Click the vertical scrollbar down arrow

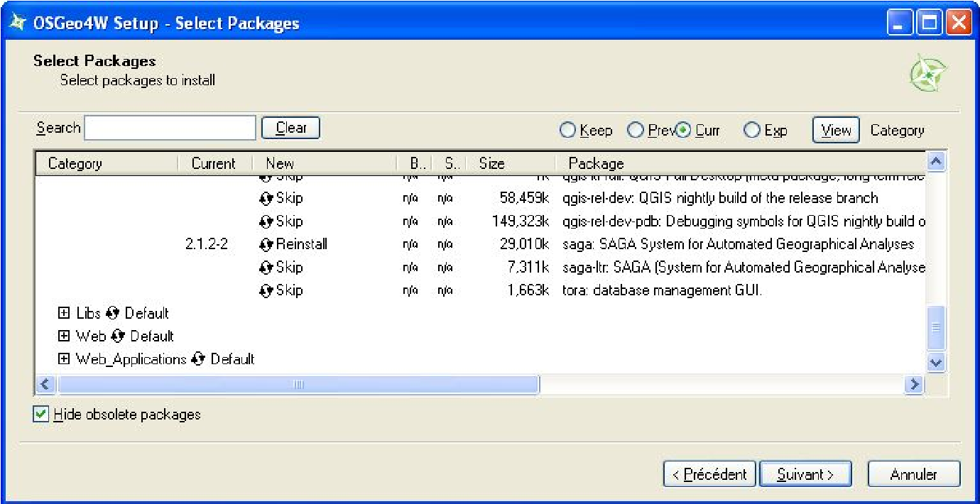[x=936, y=362]
